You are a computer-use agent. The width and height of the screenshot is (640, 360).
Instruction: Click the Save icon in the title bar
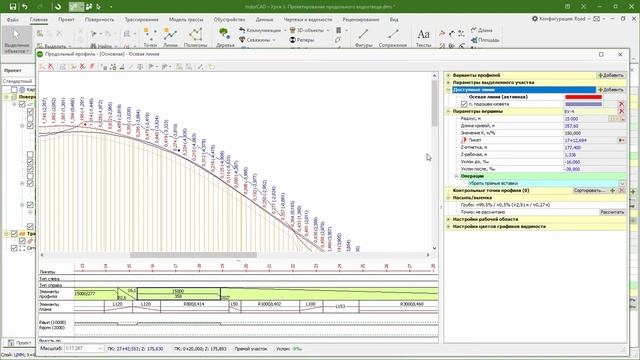click(13, 7)
